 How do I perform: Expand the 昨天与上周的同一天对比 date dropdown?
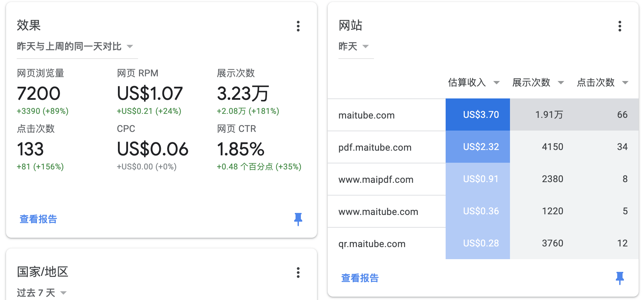coord(75,47)
